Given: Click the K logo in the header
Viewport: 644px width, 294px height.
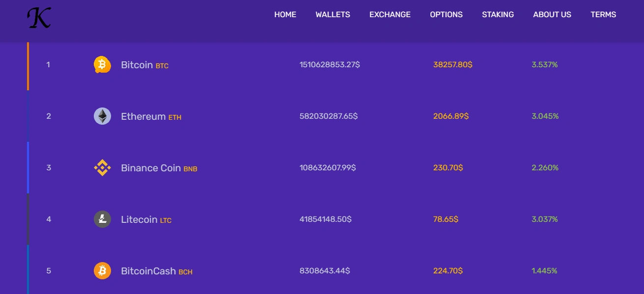Looking at the screenshot, I should [39, 17].
